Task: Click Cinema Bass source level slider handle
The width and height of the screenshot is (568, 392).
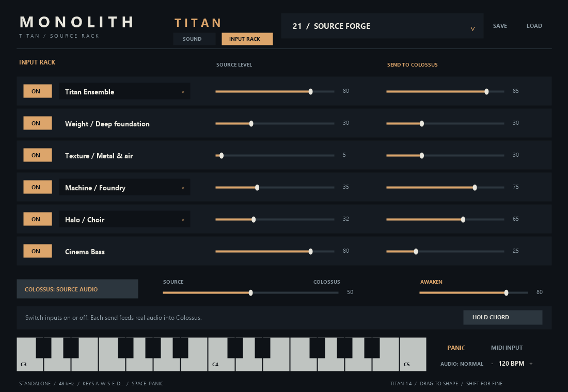Action: coord(310,252)
